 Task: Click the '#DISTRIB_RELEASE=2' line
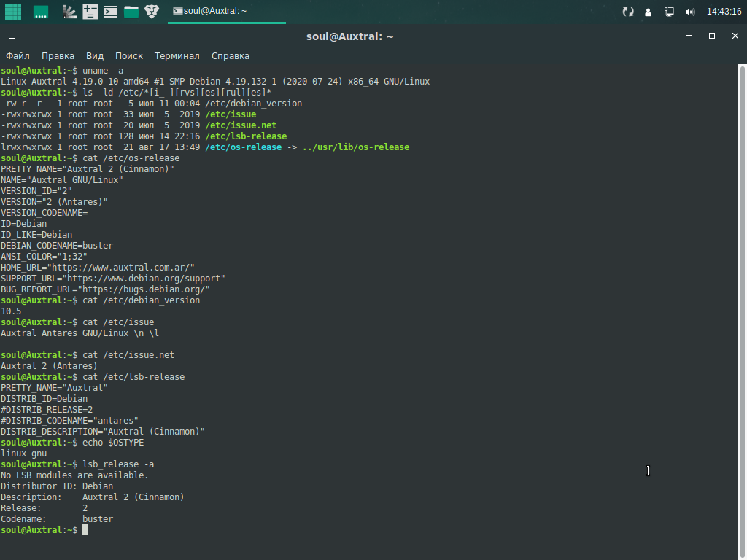pyautogui.click(x=47, y=410)
